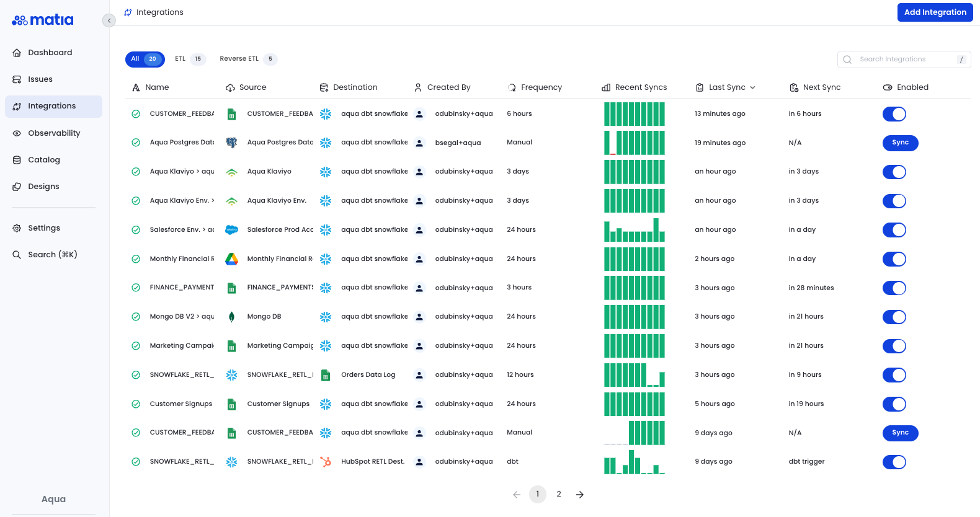Click the Frequency column header
Screen dimensions: 980x517
point(535,87)
